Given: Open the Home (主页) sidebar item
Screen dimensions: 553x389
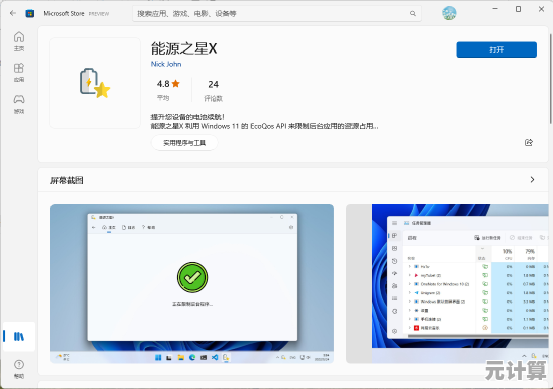Looking at the screenshot, I should click(x=19, y=41).
